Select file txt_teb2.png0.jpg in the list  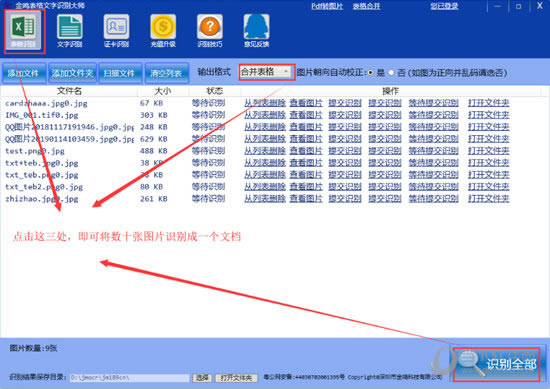[x=44, y=187]
